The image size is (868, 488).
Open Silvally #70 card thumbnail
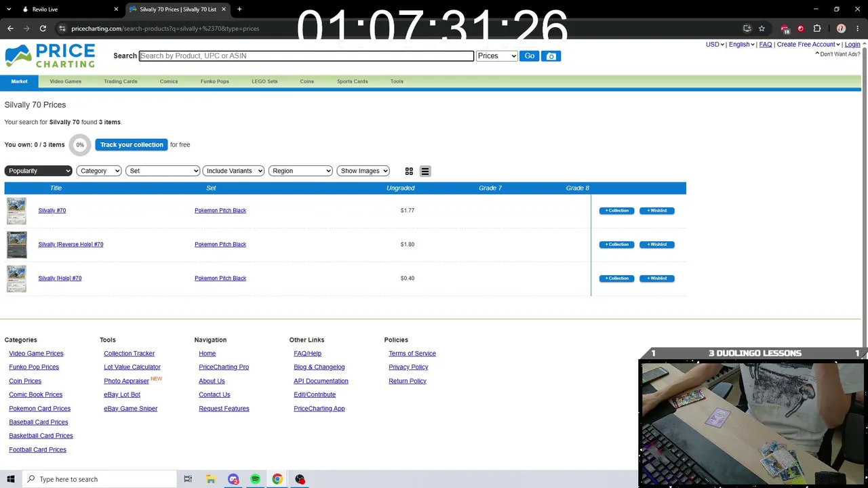coord(16,211)
